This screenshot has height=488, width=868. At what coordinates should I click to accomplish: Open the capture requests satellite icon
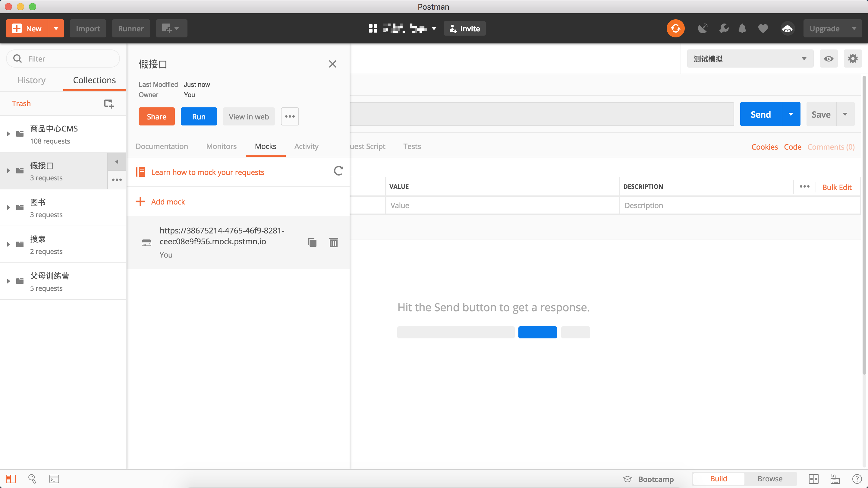click(703, 28)
